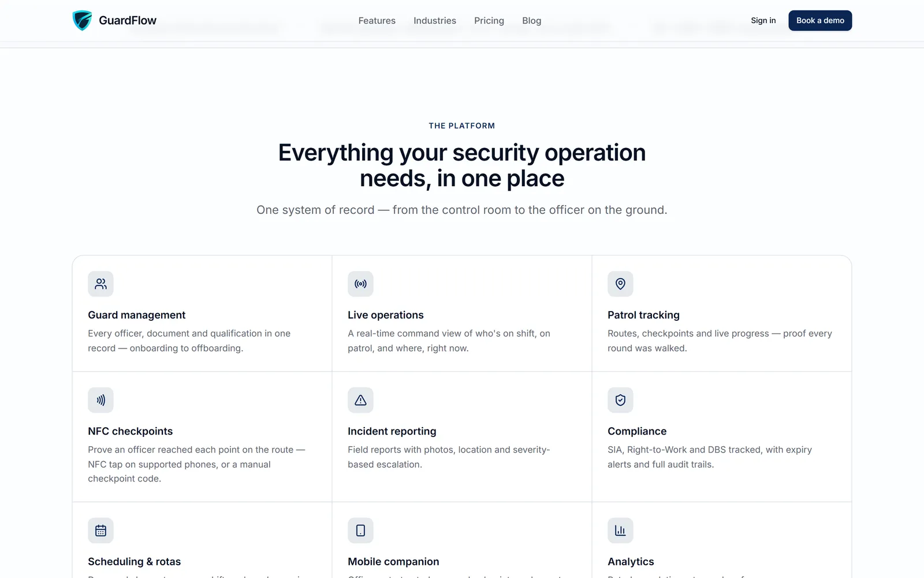
Task: Open the Industries nav item
Action: (435, 21)
